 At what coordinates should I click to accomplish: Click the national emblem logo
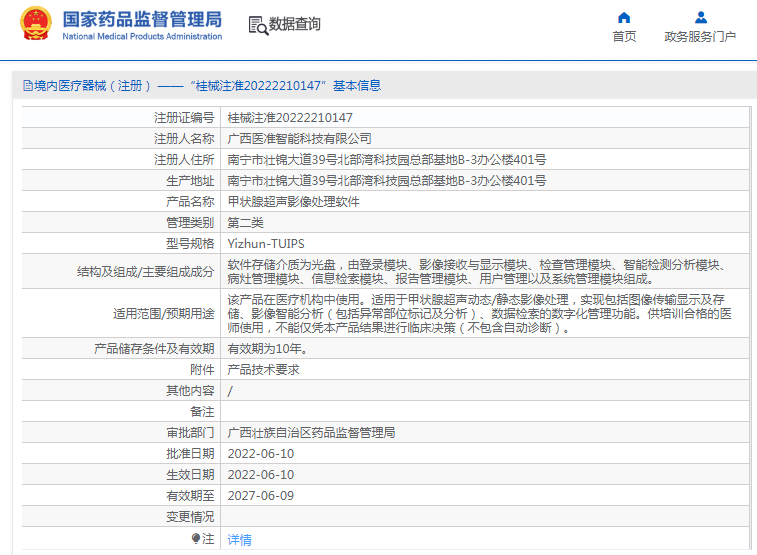[36, 23]
